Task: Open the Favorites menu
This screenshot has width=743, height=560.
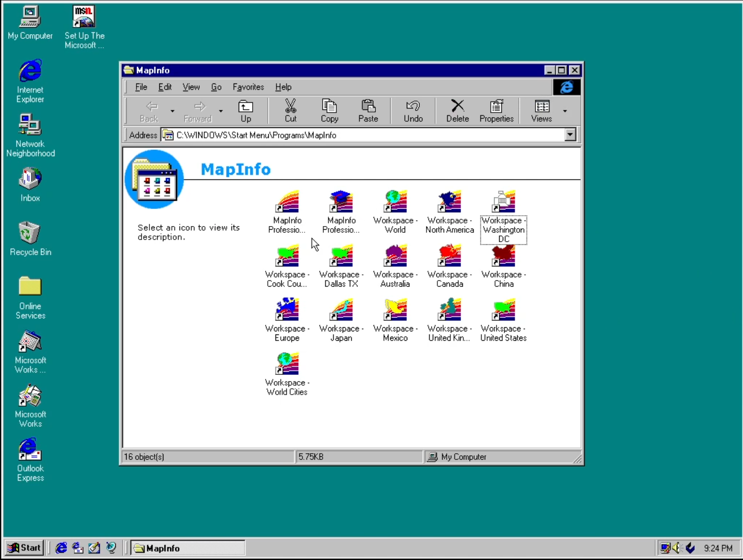Action: pos(248,87)
